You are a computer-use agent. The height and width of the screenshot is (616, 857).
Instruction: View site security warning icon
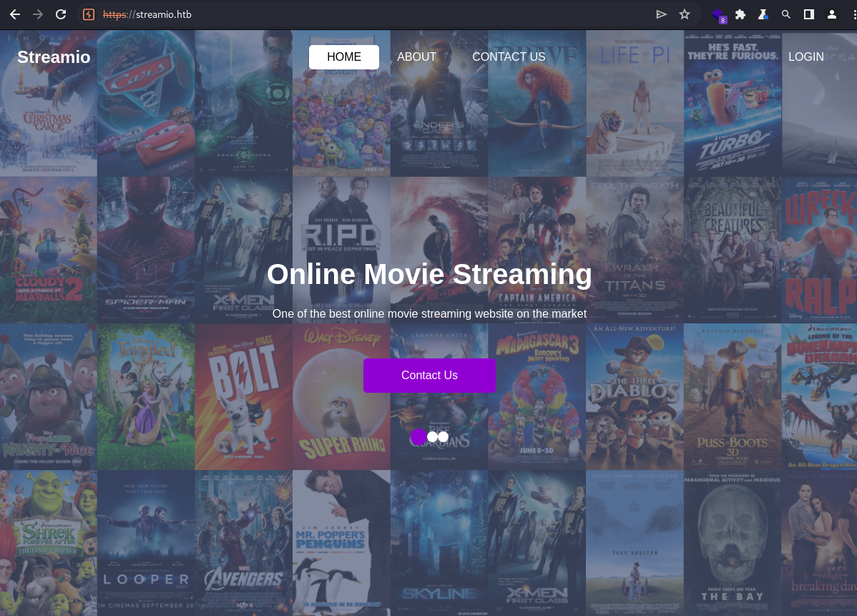89,14
